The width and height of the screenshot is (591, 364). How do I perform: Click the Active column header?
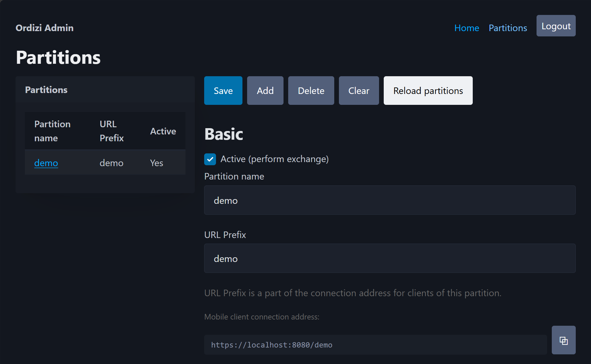pyautogui.click(x=163, y=131)
